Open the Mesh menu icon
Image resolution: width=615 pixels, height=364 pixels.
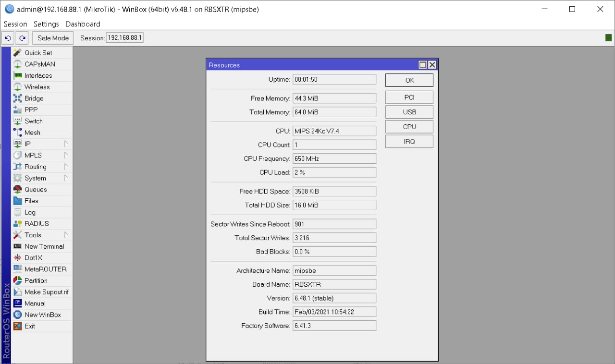pos(17,133)
